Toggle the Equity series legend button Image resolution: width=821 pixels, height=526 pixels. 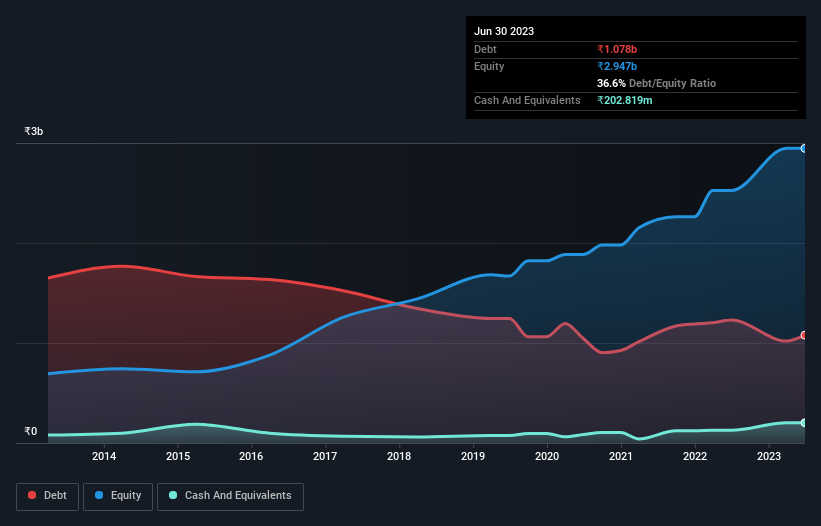point(118,496)
